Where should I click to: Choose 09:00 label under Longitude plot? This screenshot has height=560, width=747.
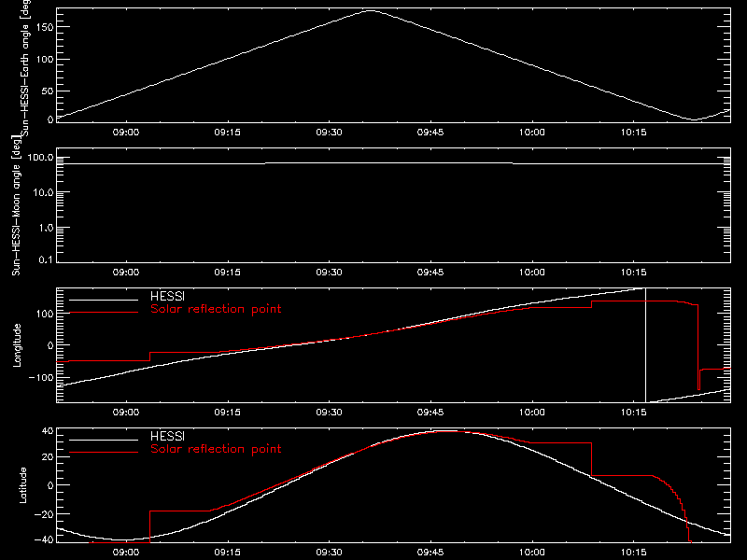(x=126, y=413)
